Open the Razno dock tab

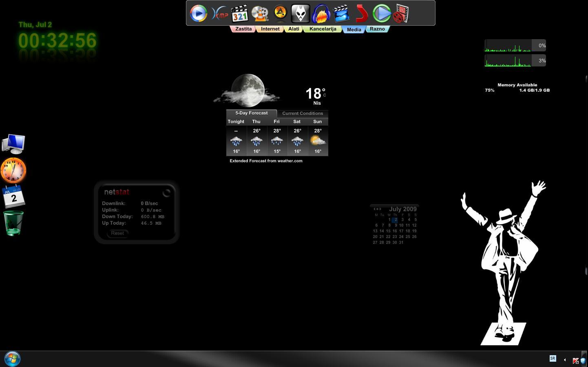pos(377,29)
